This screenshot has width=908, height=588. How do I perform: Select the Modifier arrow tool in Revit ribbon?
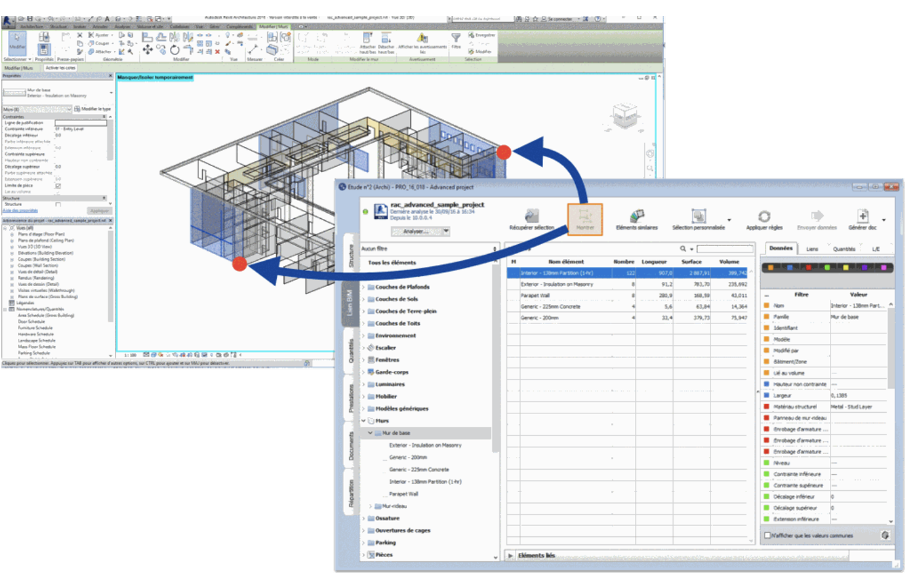pyautogui.click(x=17, y=42)
